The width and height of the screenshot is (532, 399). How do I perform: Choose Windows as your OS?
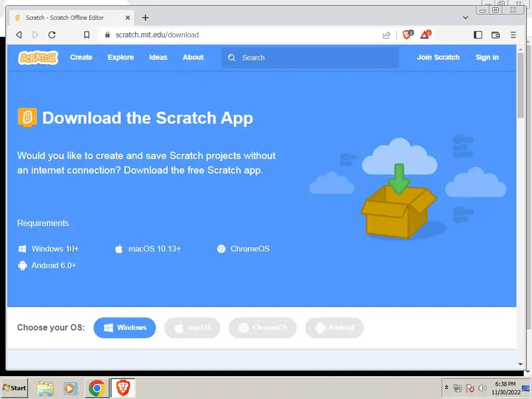(x=125, y=327)
